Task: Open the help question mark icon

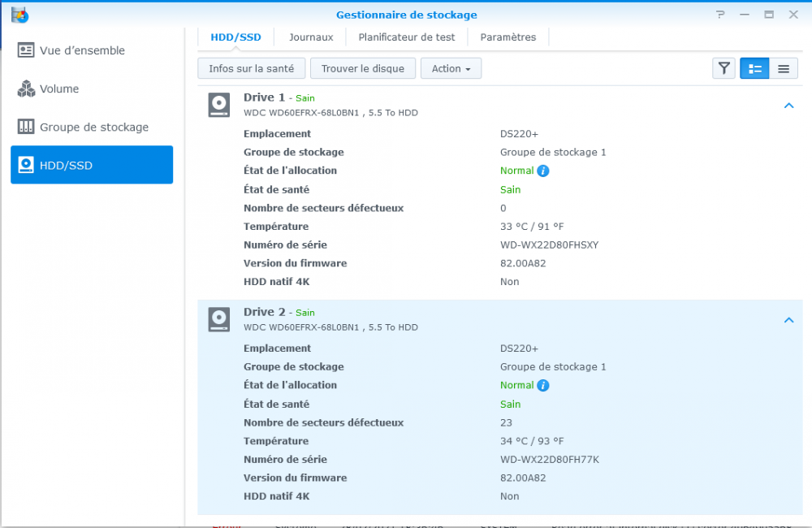Action: [719, 15]
